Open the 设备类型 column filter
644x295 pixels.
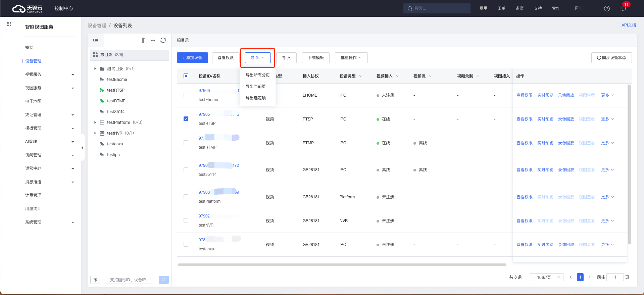(361, 76)
